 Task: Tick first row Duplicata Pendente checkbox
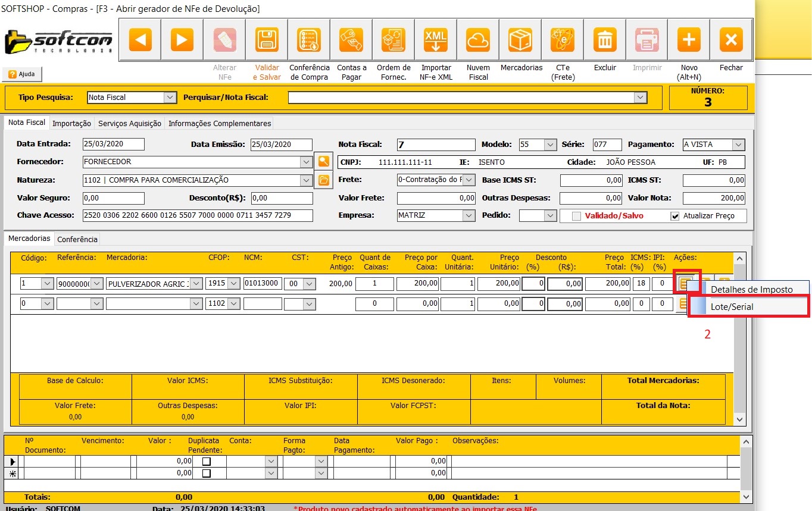(x=207, y=461)
